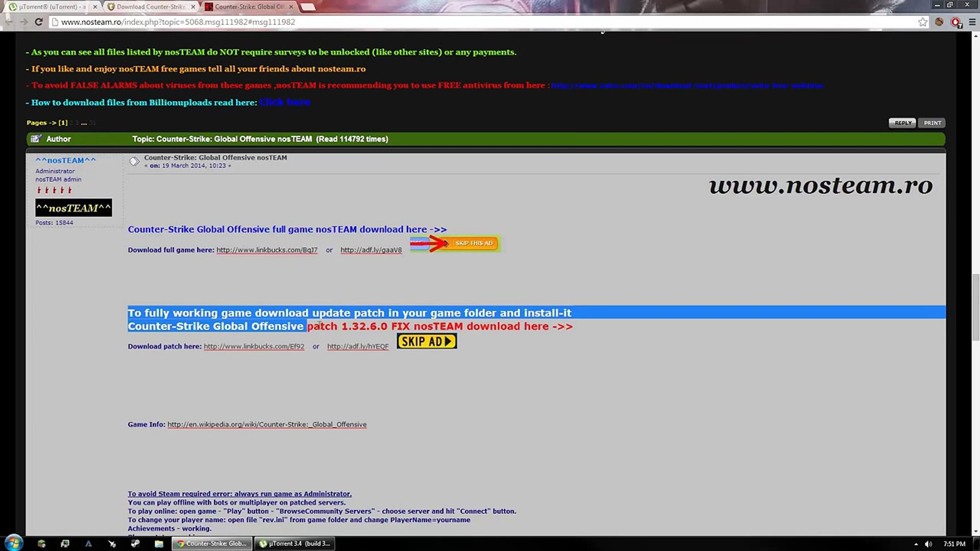980x551 pixels.
Task: Click scrollbar down arrow
Action: (x=975, y=531)
